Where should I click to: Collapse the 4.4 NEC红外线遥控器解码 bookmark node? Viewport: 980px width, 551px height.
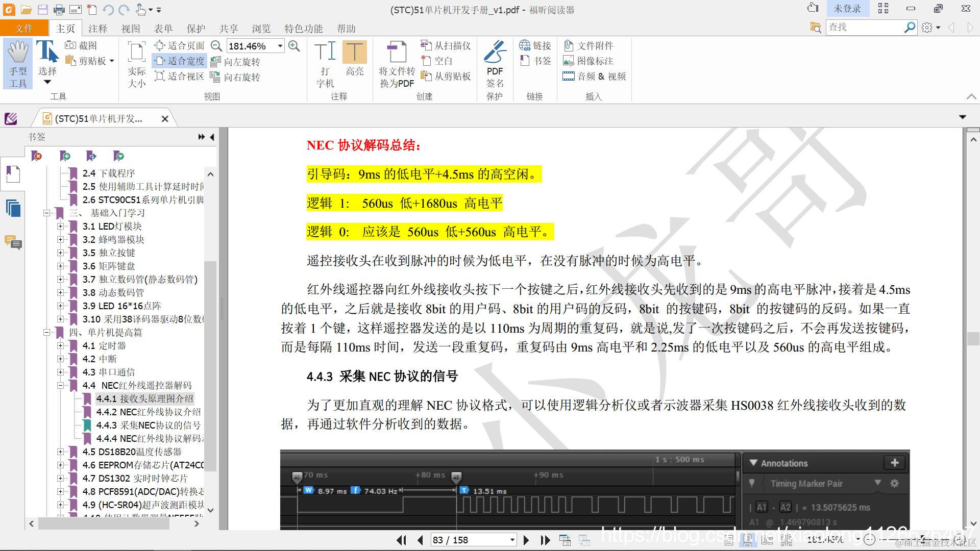click(x=60, y=385)
